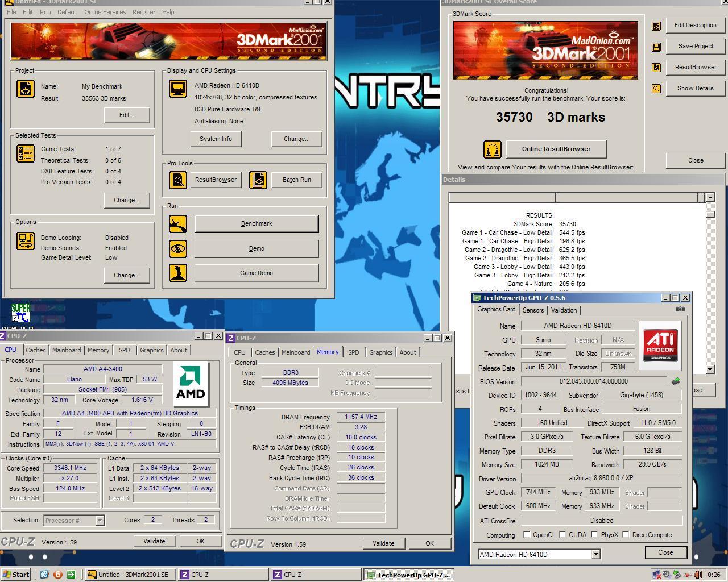Viewport: 728px width, 582px height.
Task: Click the magnifier icon beside Show Details
Action: click(x=656, y=89)
